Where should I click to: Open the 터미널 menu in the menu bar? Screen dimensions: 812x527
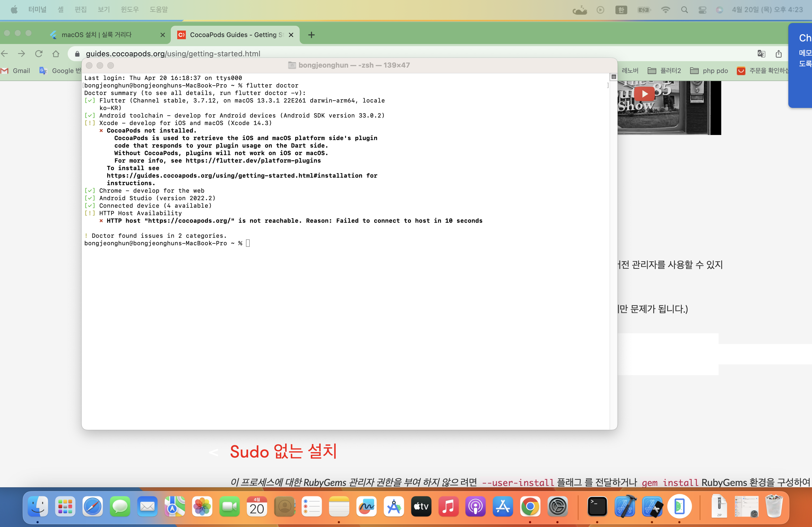37,10
